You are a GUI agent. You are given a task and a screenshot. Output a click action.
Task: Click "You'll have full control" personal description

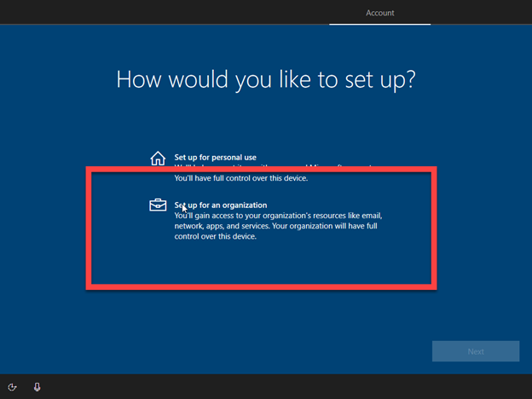point(240,178)
